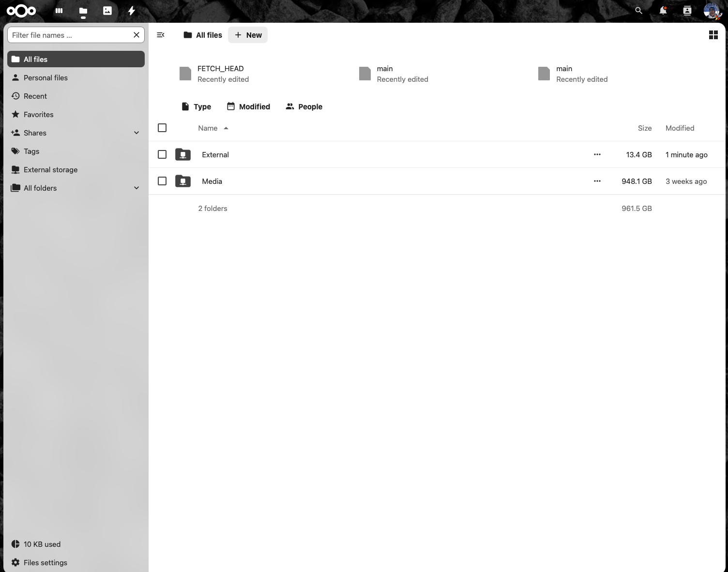
Task: Open actions menu for Media folder
Action: (597, 181)
